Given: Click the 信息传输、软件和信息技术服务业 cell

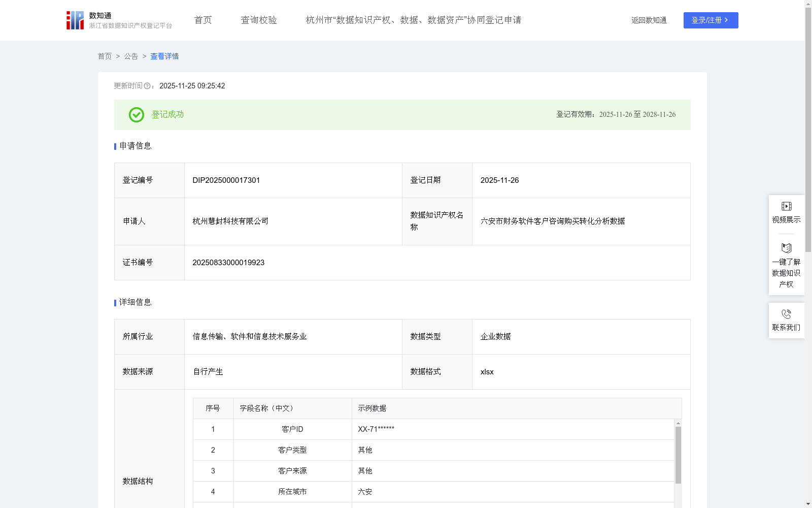Looking at the screenshot, I should click(x=293, y=337).
